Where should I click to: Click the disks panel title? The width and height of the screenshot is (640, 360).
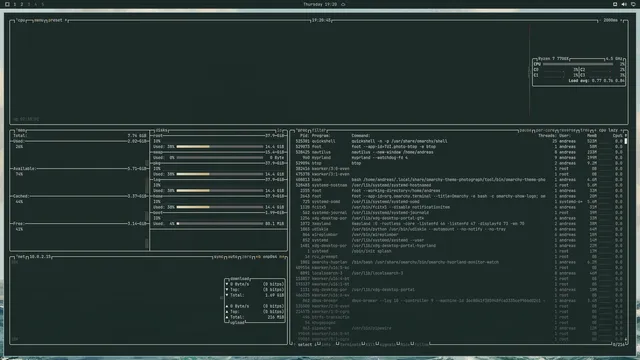pyautogui.click(x=162, y=130)
